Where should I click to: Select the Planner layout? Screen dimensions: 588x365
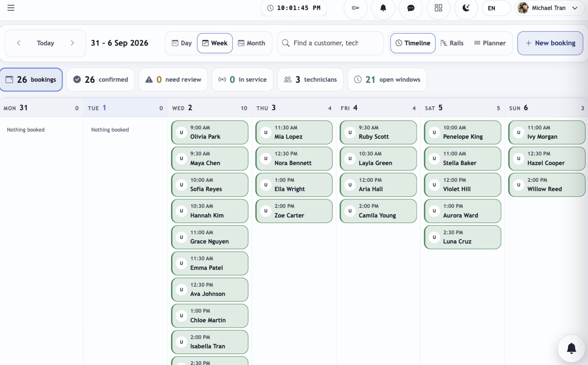point(490,43)
